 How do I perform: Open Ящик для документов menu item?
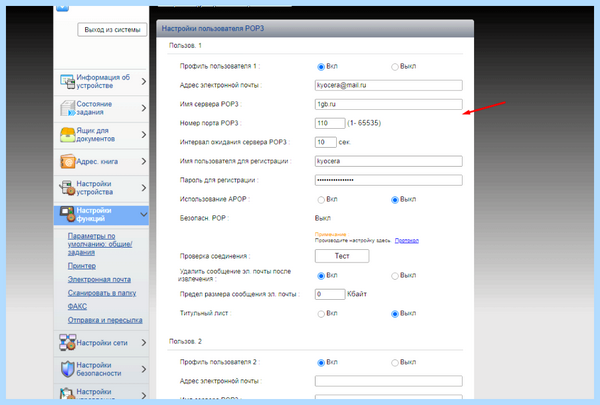coord(101,135)
